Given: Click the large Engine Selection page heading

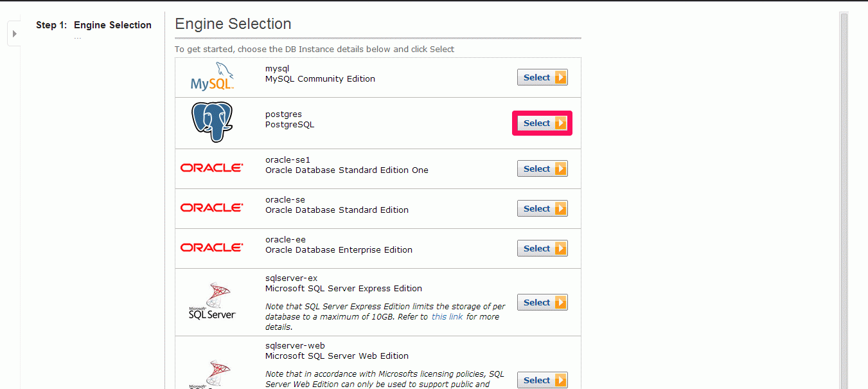Looking at the screenshot, I should (x=233, y=24).
